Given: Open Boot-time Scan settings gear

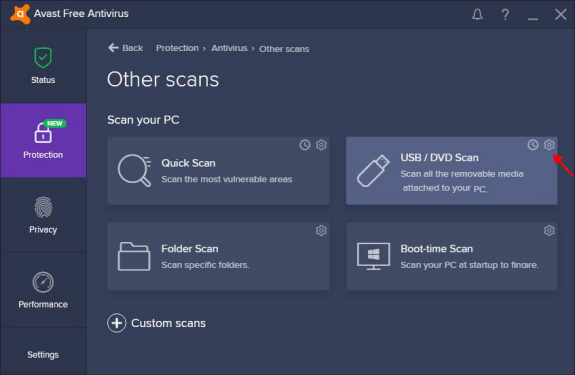Looking at the screenshot, I should [549, 231].
